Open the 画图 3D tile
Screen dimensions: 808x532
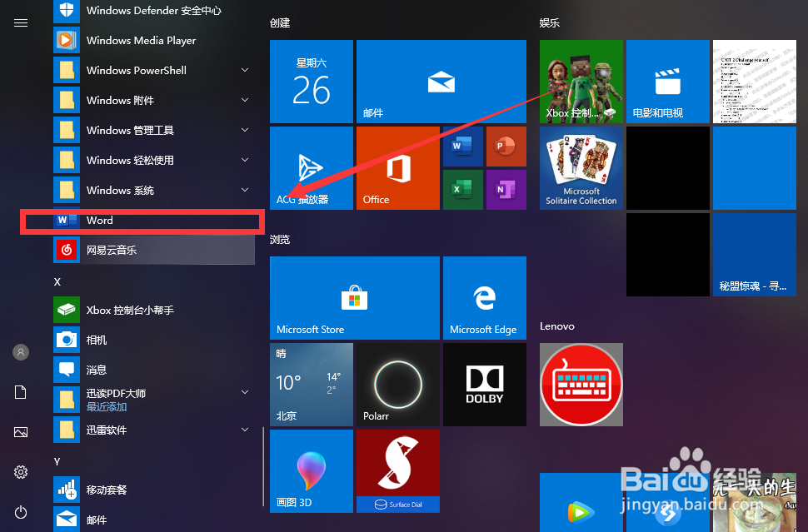(312, 470)
